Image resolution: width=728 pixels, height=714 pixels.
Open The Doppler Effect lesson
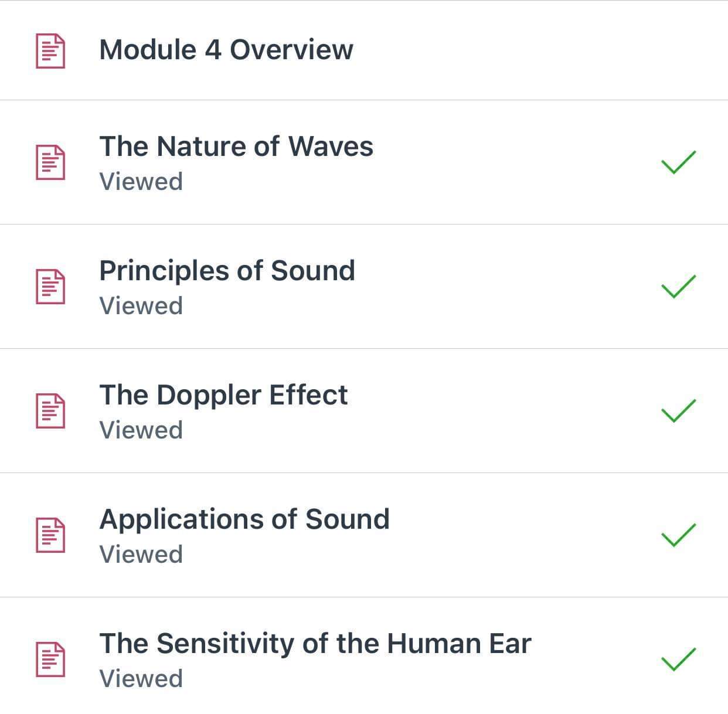223,395
